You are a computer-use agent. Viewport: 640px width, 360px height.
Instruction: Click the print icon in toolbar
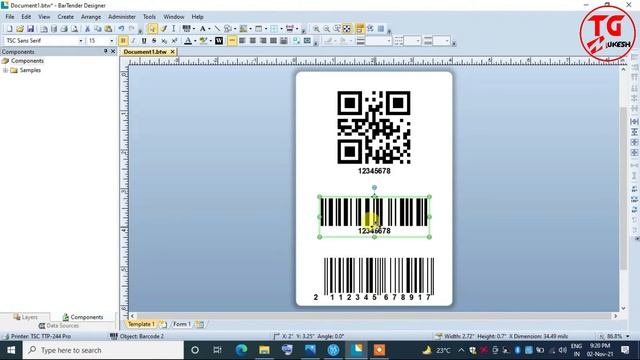click(64, 29)
